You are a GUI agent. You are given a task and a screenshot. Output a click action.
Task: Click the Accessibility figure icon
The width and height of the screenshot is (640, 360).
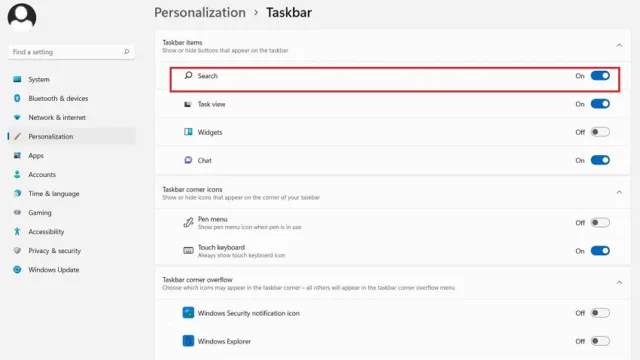pyautogui.click(x=17, y=231)
